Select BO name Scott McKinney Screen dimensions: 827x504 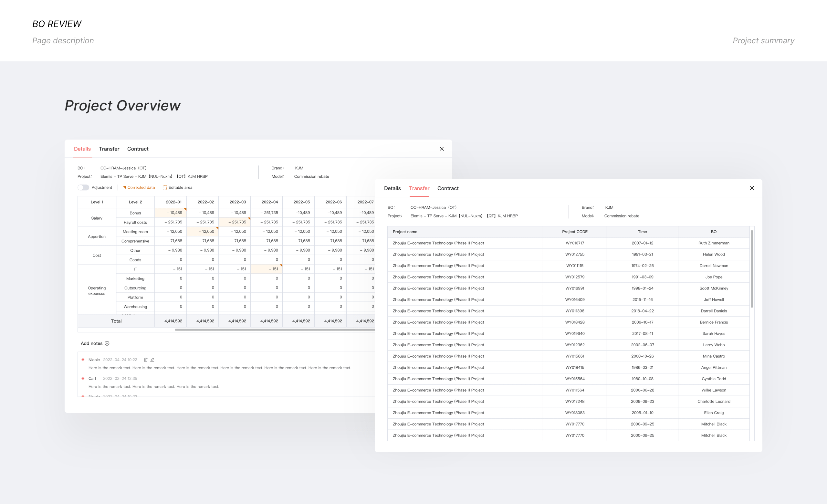[x=714, y=289]
